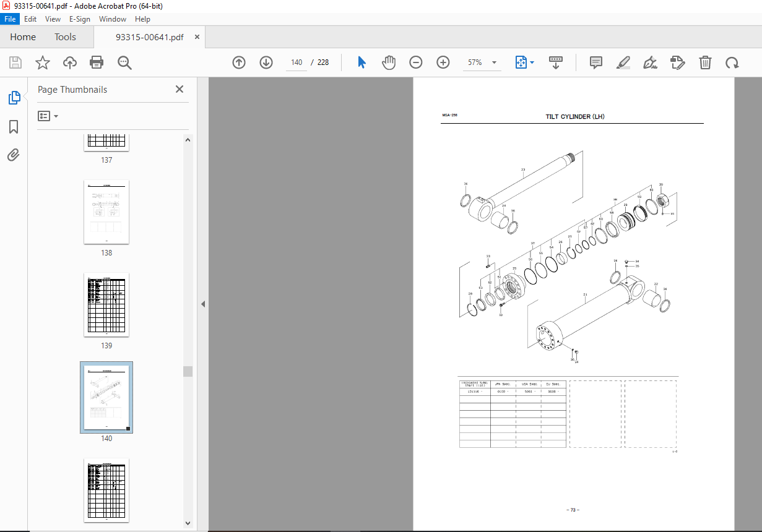Open Find text search tool

pyautogui.click(x=124, y=62)
